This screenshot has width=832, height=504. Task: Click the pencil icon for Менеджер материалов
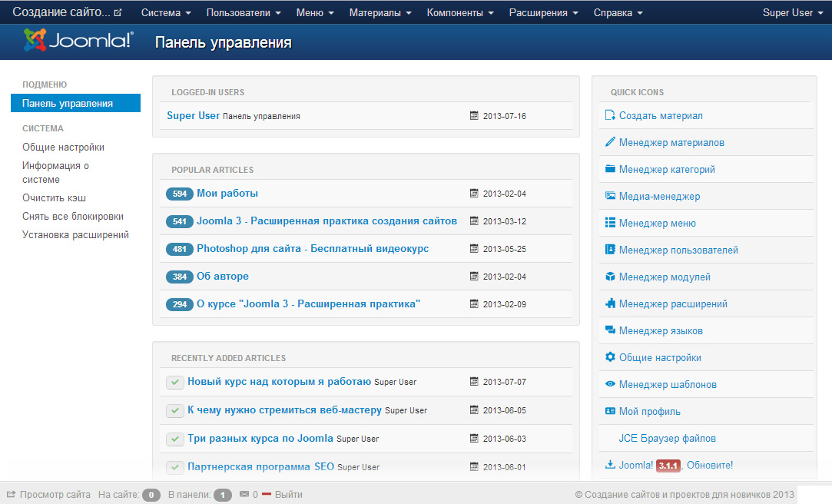pyautogui.click(x=610, y=143)
